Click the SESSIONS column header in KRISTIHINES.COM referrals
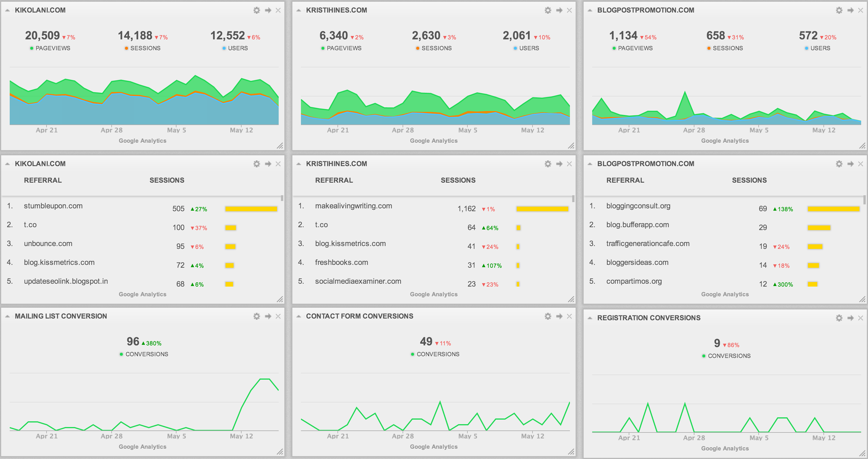 (458, 180)
